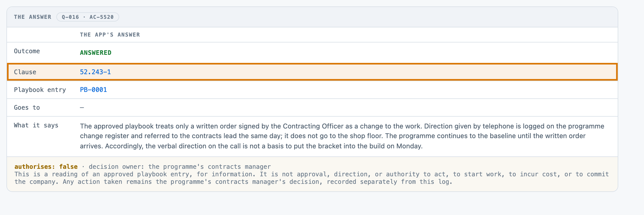This screenshot has width=644, height=215.
Task: Click the disclaimer starting 'This is a reading'
Action: [312, 178]
